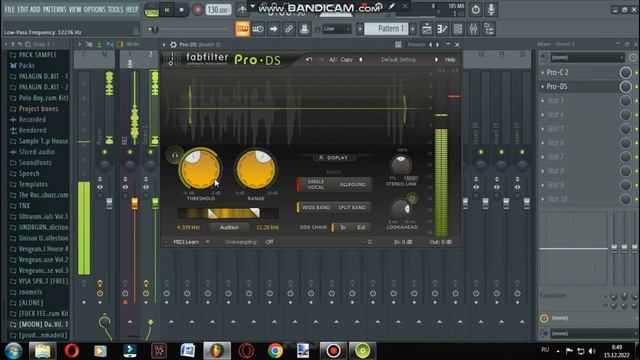Click the pause playback button
Viewport: 640px width, 360px height.
[167, 9]
